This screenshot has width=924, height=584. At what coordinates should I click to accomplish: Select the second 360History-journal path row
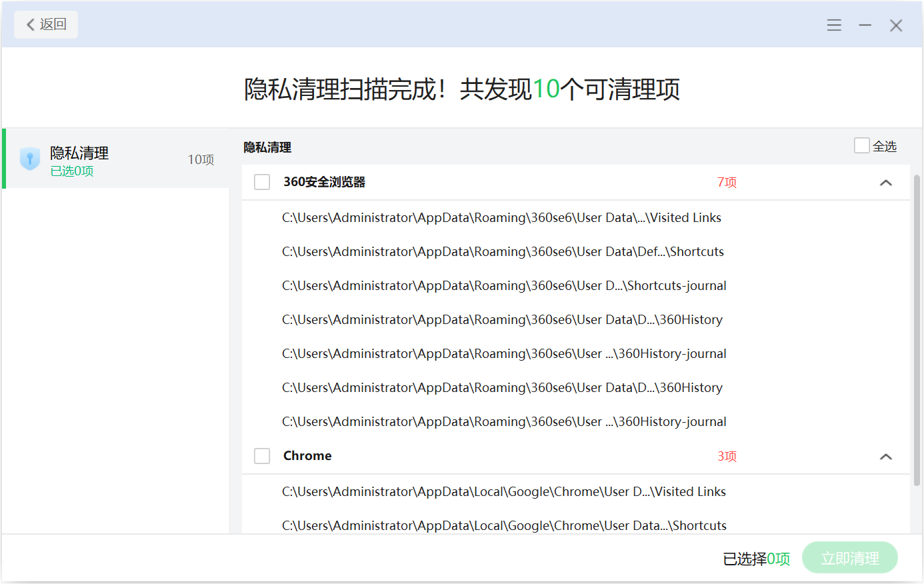click(x=504, y=422)
